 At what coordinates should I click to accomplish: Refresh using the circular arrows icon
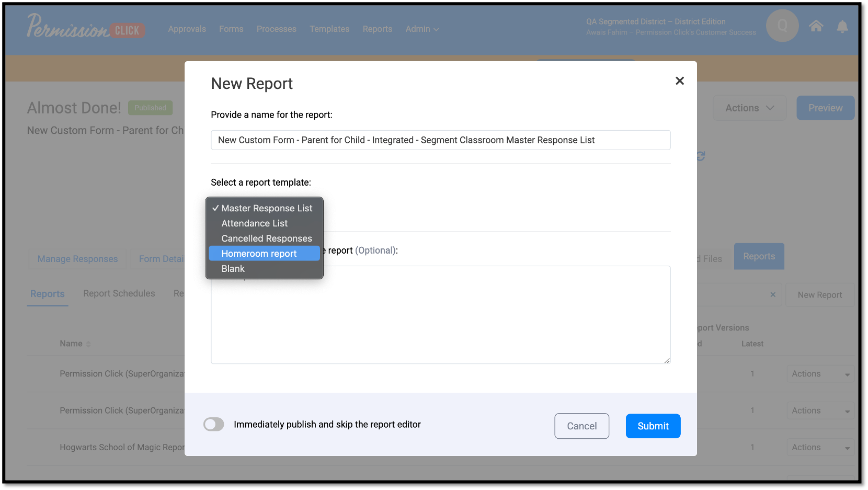tap(700, 155)
